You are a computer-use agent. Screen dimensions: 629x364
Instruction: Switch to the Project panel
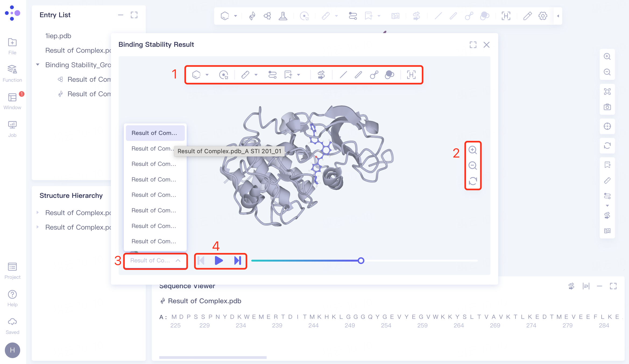click(12, 270)
